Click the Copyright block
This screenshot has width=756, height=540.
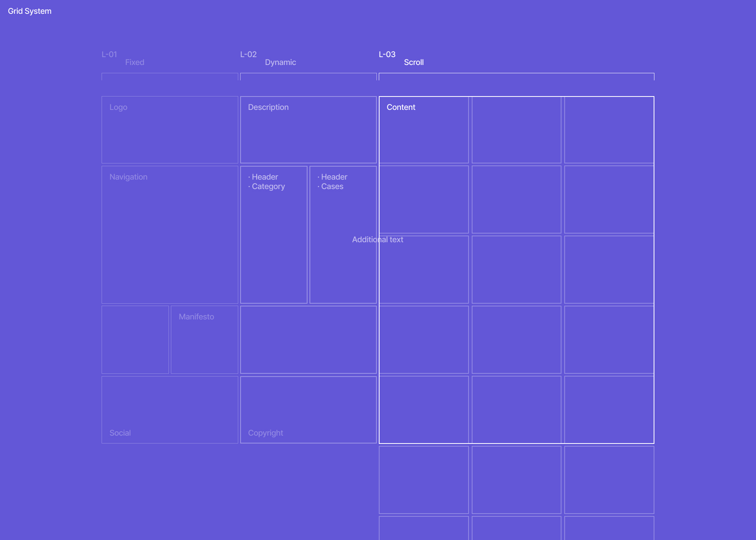pyautogui.click(x=308, y=410)
